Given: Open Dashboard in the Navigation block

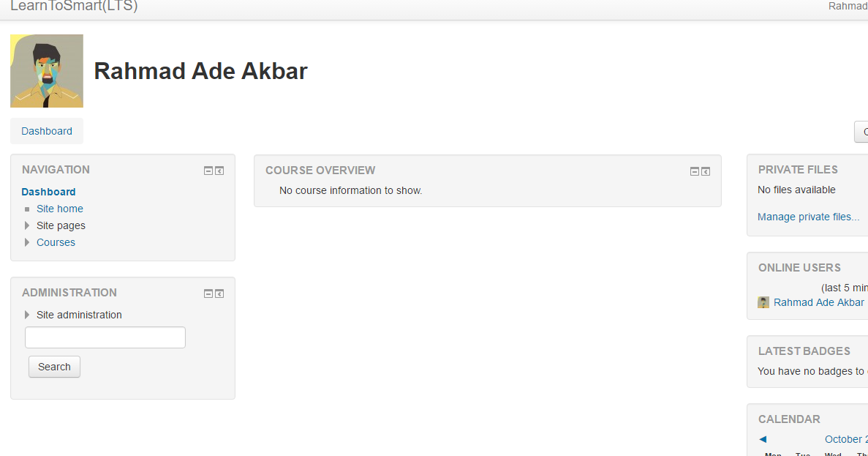Looking at the screenshot, I should click(x=49, y=192).
